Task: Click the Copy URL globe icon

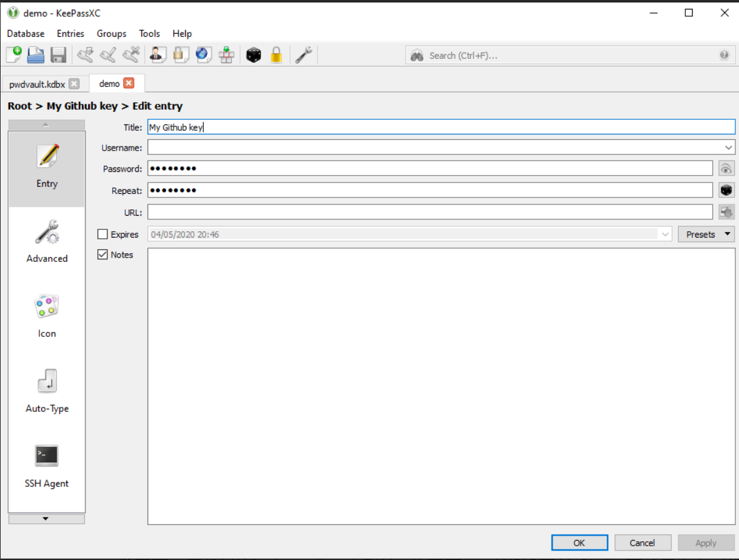Action: (x=203, y=55)
